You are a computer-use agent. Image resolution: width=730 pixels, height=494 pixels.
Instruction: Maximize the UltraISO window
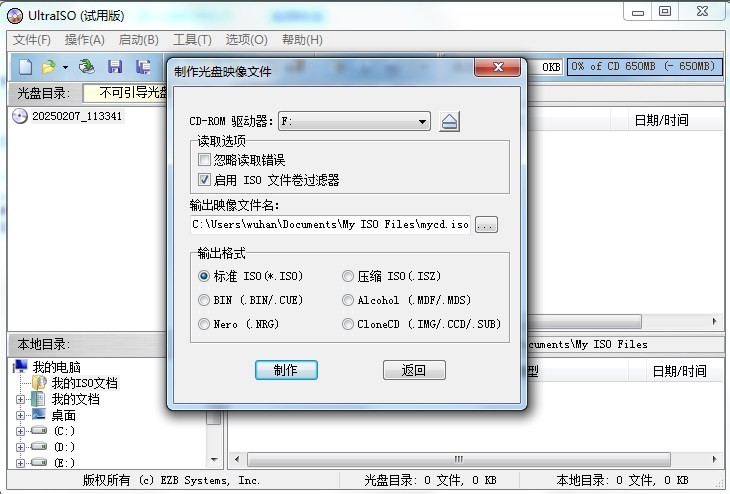[665, 12]
